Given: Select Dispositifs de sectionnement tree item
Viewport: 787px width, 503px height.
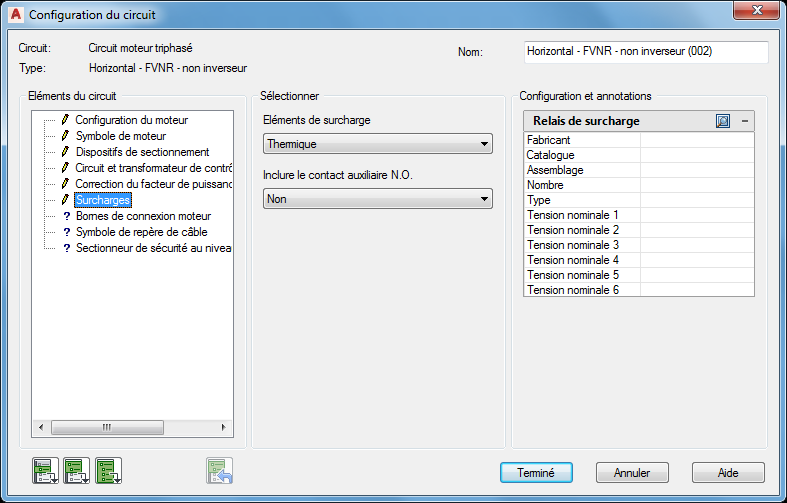Looking at the screenshot, I should [x=142, y=152].
